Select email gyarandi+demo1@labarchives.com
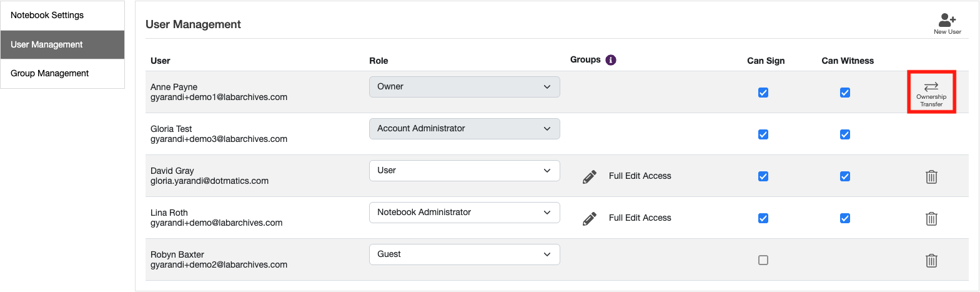Screen dimensions: 980x292 click(219, 98)
